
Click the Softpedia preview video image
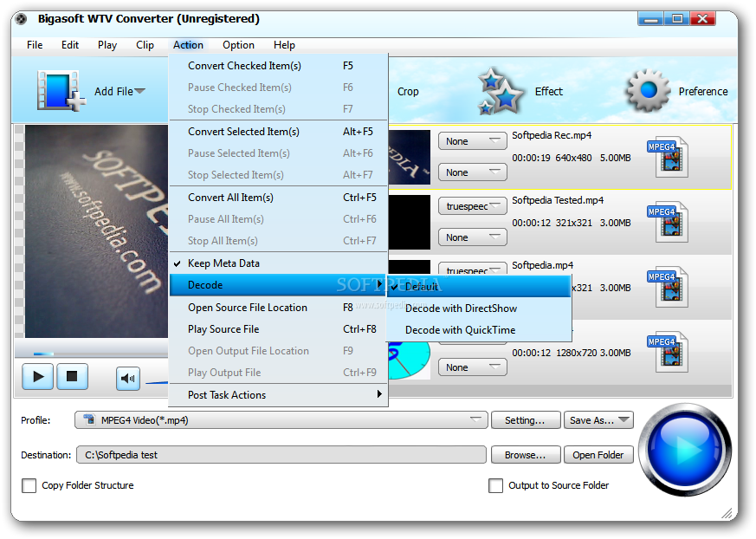pyautogui.click(x=96, y=231)
